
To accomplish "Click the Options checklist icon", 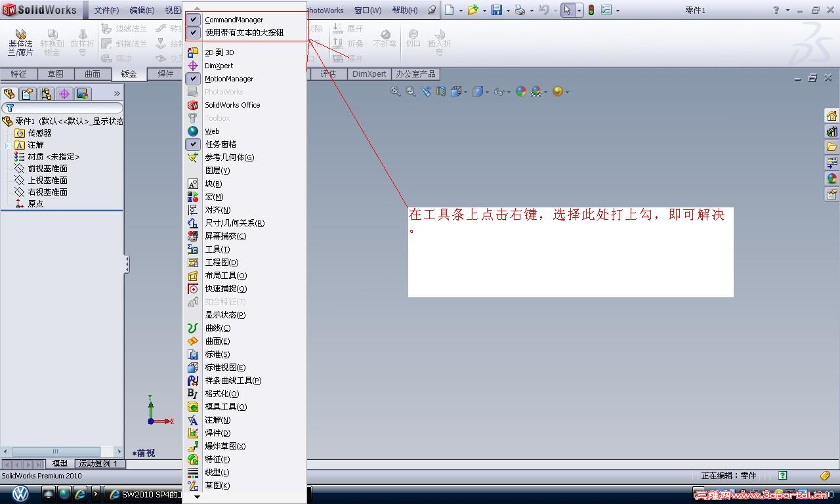I will pos(606,10).
